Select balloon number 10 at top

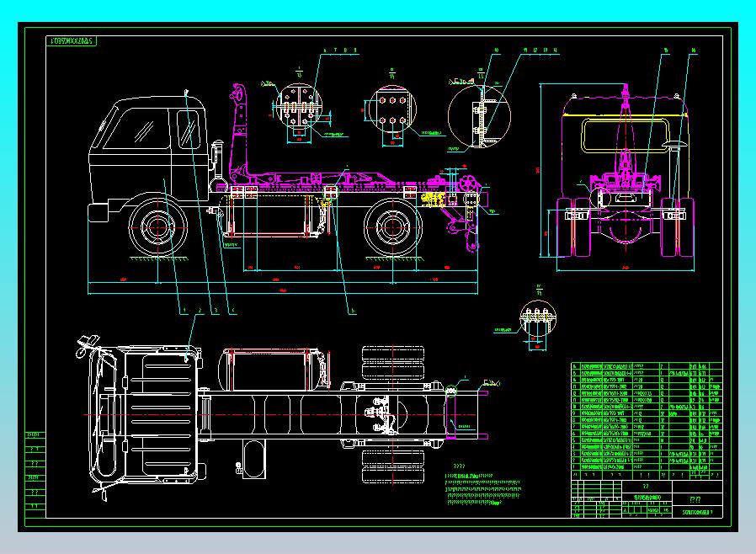pyautogui.click(x=496, y=51)
